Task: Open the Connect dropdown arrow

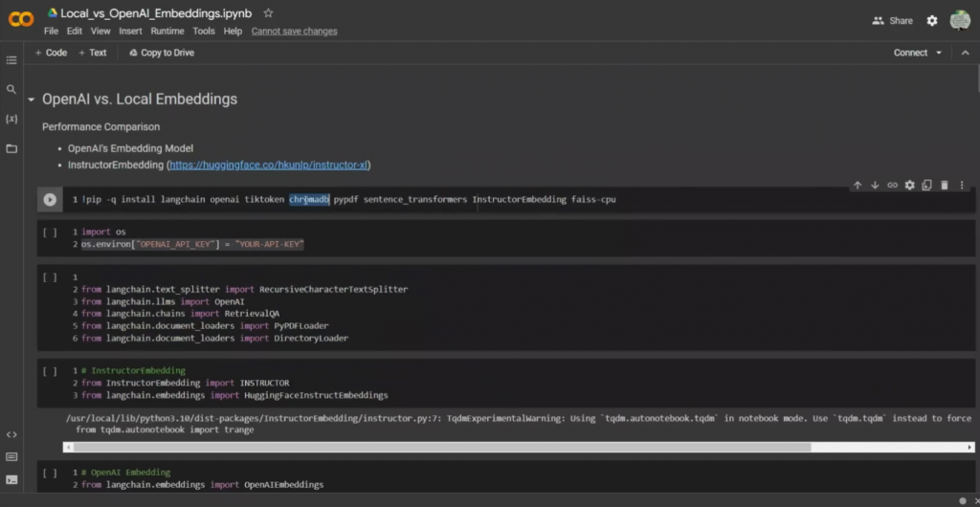Action: pos(939,53)
